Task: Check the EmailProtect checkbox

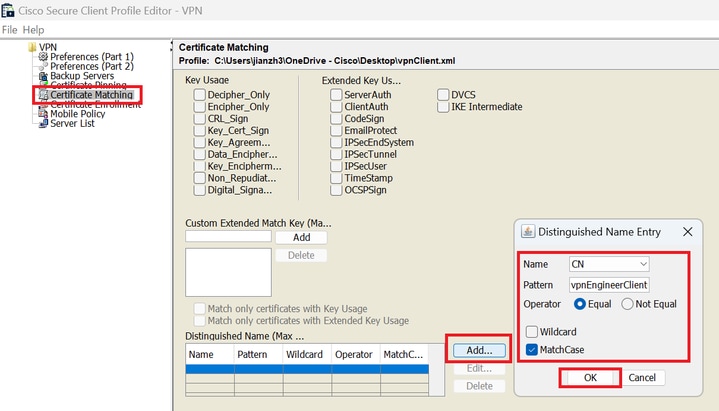Action: (336, 131)
